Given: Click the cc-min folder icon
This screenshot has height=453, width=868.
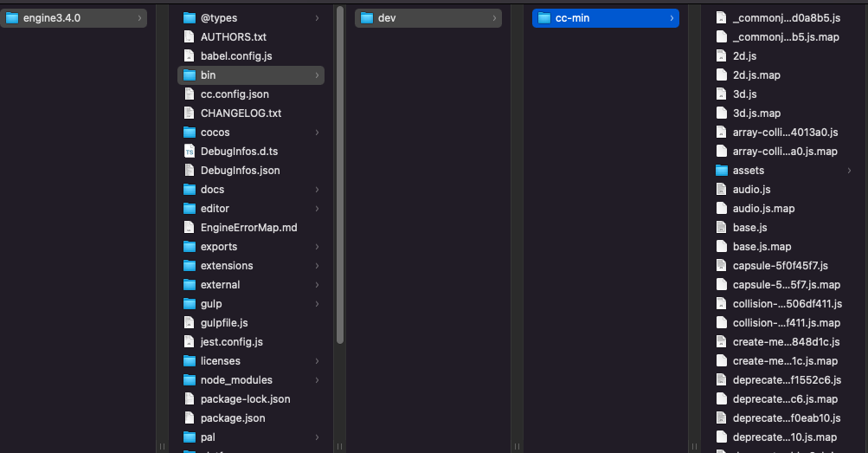Looking at the screenshot, I should click(x=544, y=17).
